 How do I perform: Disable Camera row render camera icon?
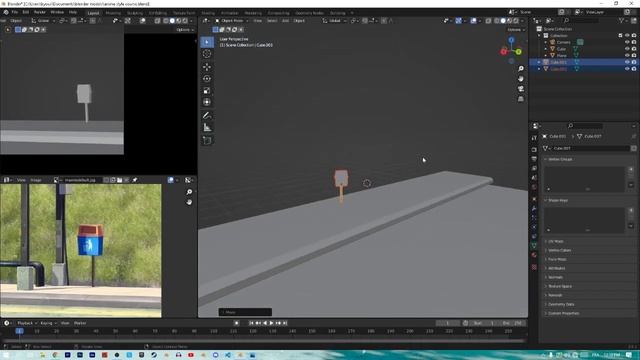click(634, 42)
